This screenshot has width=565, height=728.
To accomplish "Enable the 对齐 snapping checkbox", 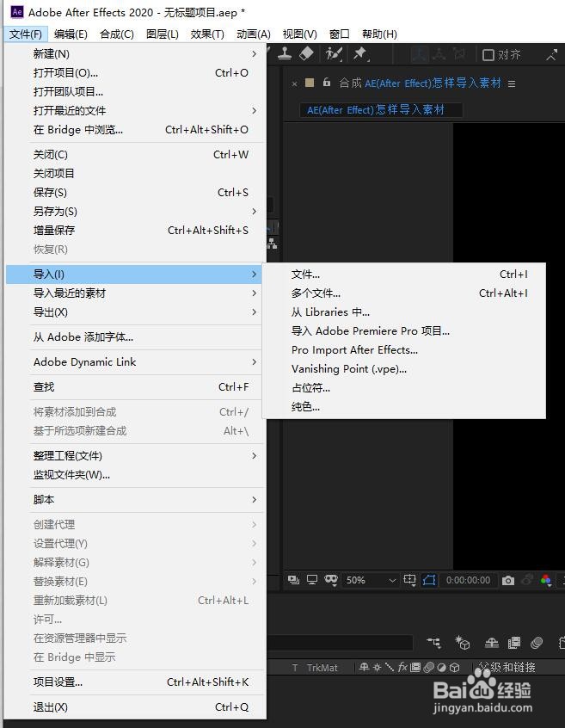I will tap(488, 55).
